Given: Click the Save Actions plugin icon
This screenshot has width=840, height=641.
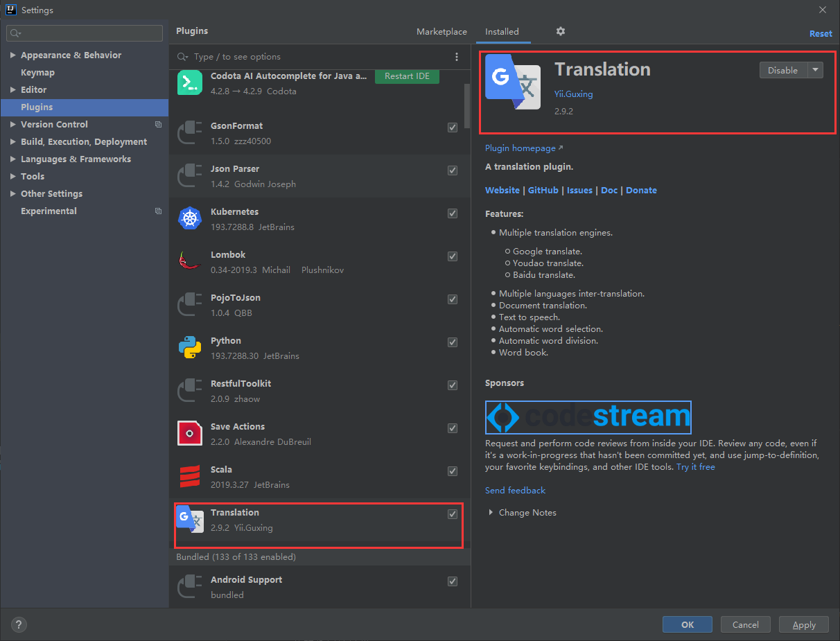Looking at the screenshot, I should click(190, 434).
